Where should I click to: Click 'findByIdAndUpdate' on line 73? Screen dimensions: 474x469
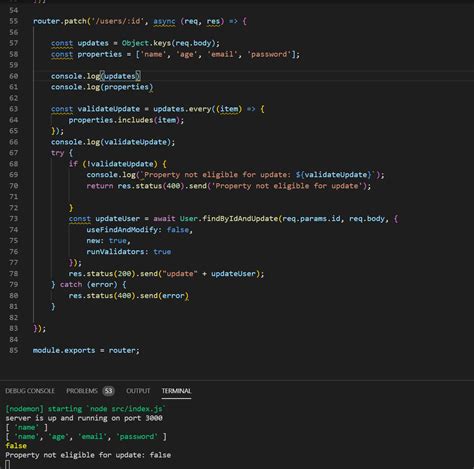[x=240, y=218]
